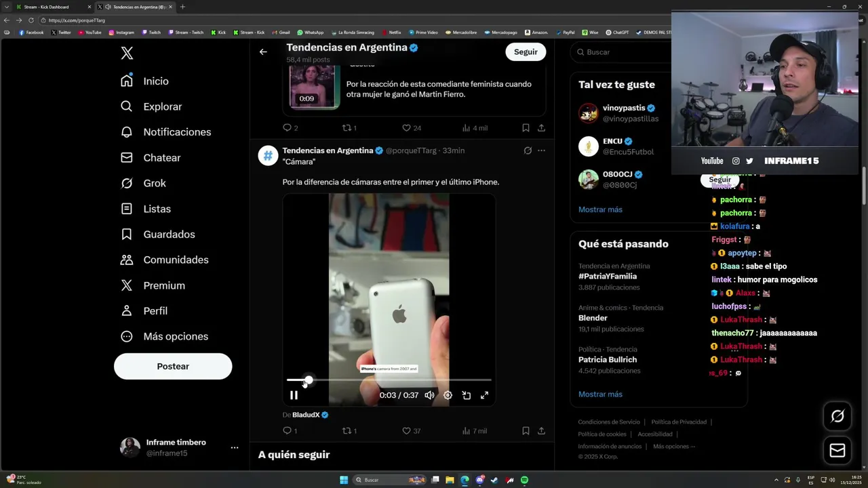Open Grok icon in sidebar

pos(127,183)
